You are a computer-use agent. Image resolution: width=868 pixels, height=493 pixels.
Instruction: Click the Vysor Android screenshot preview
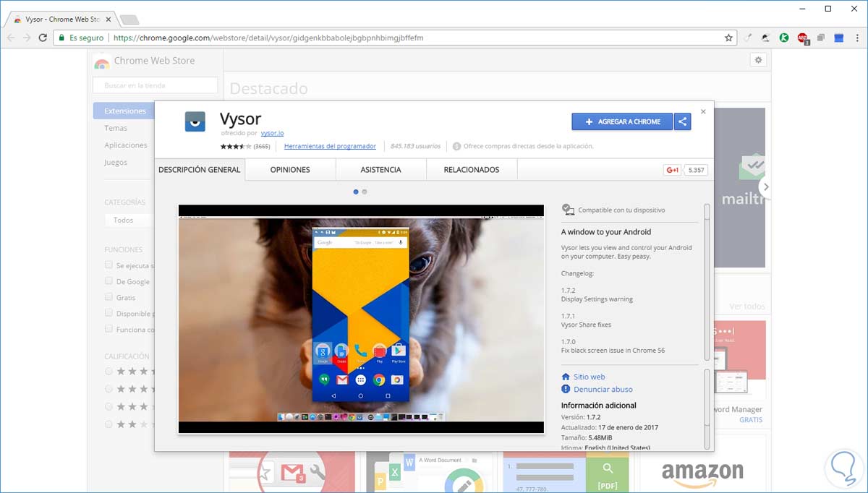tap(361, 319)
